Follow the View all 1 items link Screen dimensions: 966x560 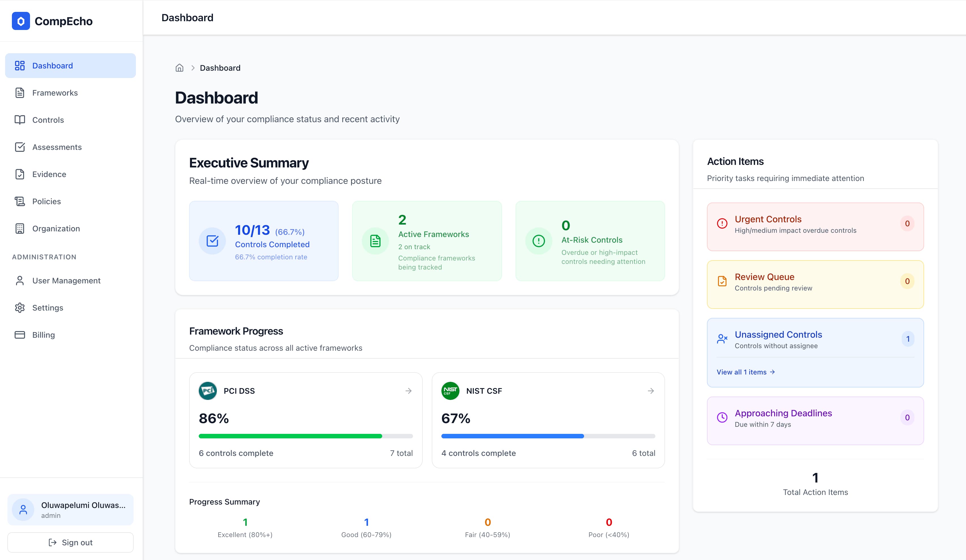tap(745, 372)
